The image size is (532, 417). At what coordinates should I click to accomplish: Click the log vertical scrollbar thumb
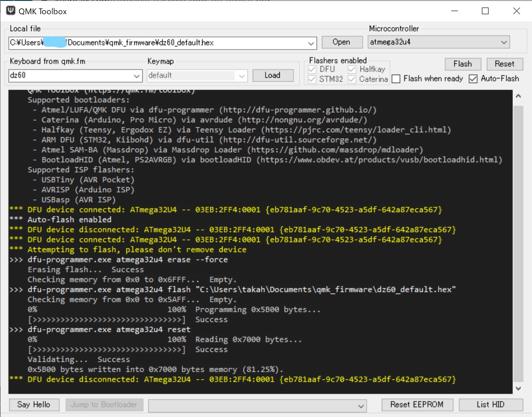[x=517, y=244]
